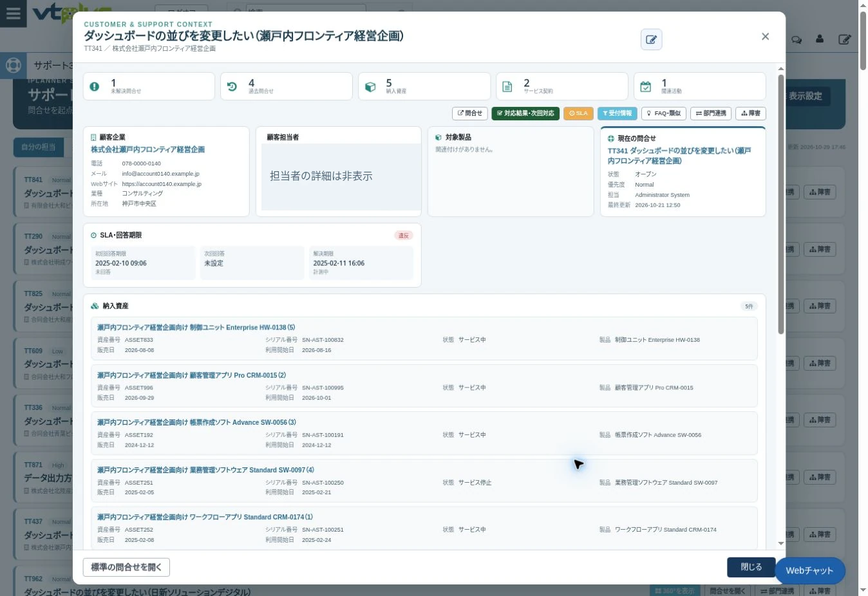The width and height of the screenshot is (868, 596).
Task: Open 対応結果・次回対応 green button
Action: (525, 113)
